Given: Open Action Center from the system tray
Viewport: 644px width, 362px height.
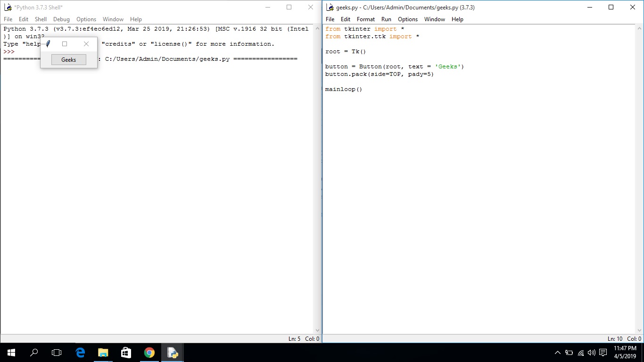Looking at the screenshot, I should point(603,352).
